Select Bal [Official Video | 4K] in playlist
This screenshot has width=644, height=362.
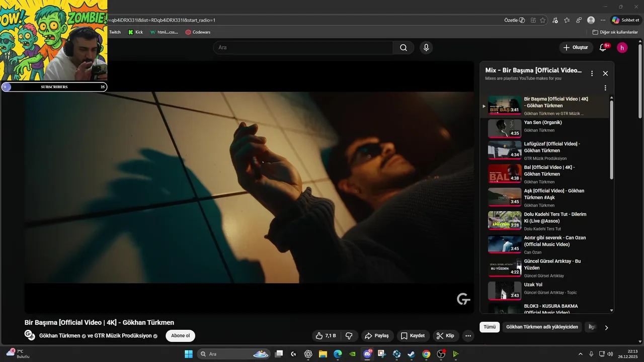546,173
